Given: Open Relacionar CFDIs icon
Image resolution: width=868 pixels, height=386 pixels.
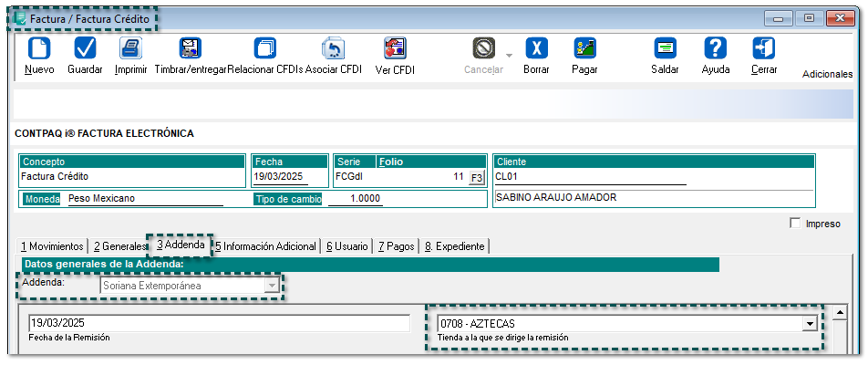Looking at the screenshot, I should coord(265,48).
